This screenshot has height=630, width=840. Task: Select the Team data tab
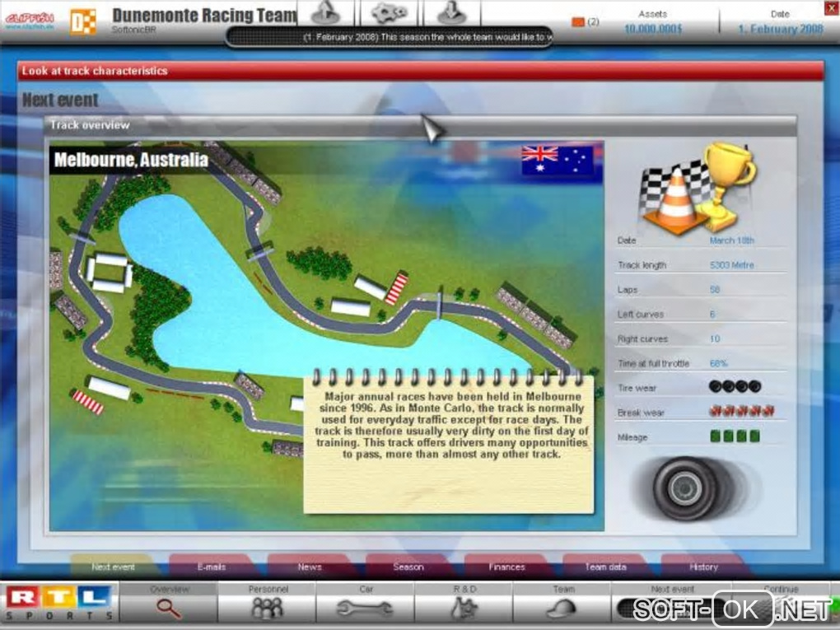pos(605,567)
